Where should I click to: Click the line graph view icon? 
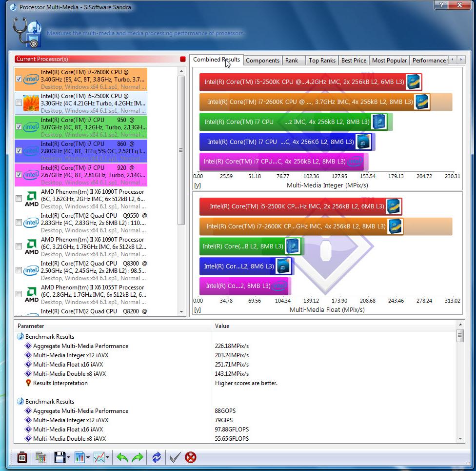99,457
